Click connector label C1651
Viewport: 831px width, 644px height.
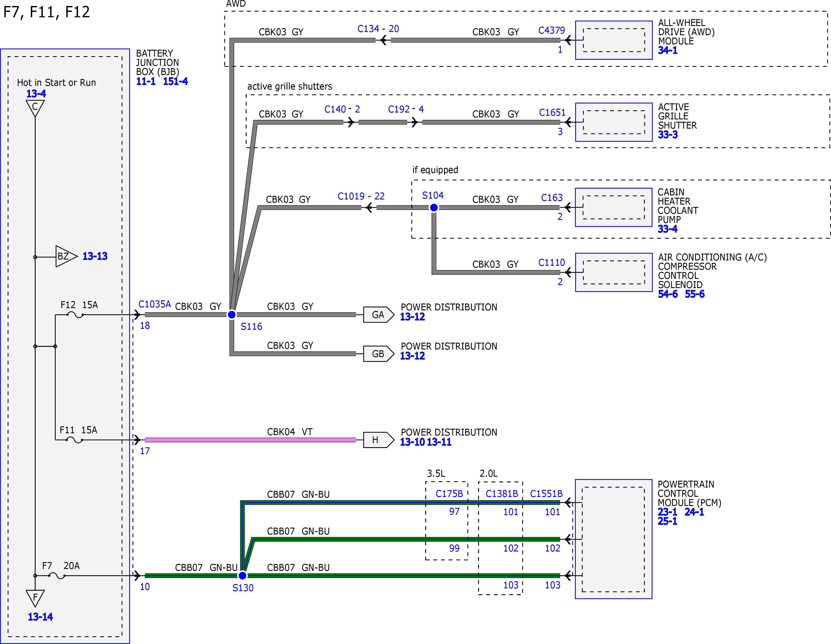pos(553,113)
